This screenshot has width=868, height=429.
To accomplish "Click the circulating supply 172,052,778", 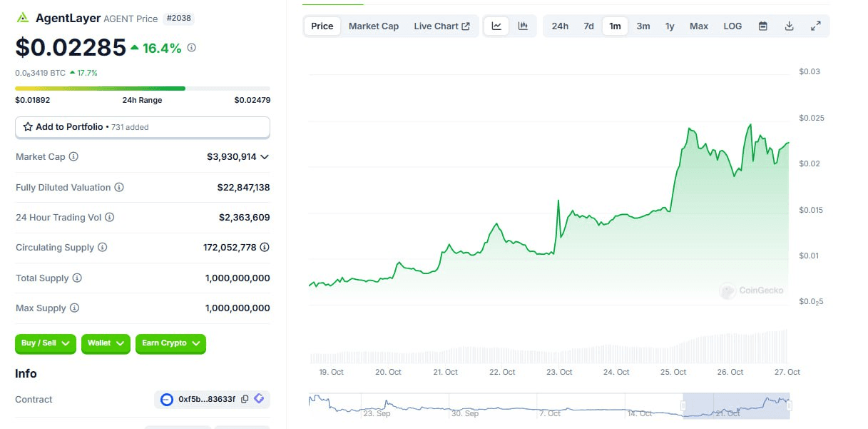I will 230,247.
